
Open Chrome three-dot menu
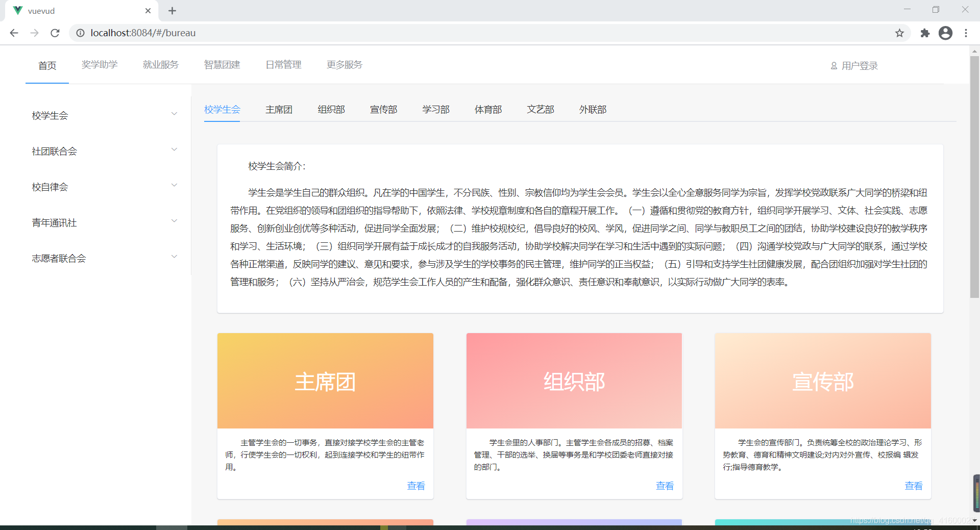966,33
